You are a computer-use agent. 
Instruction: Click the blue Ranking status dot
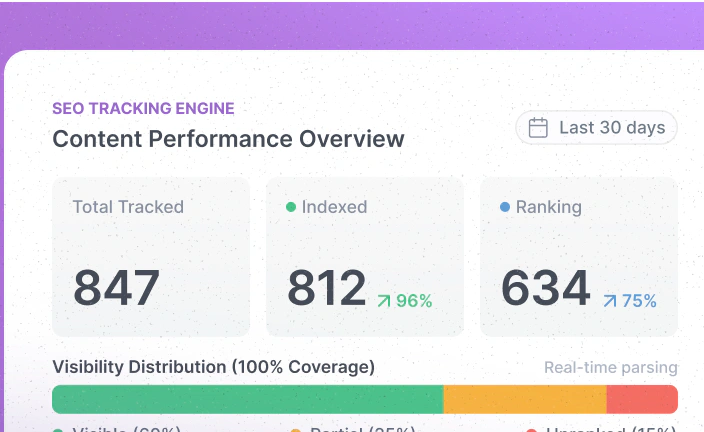[x=505, y=207]
